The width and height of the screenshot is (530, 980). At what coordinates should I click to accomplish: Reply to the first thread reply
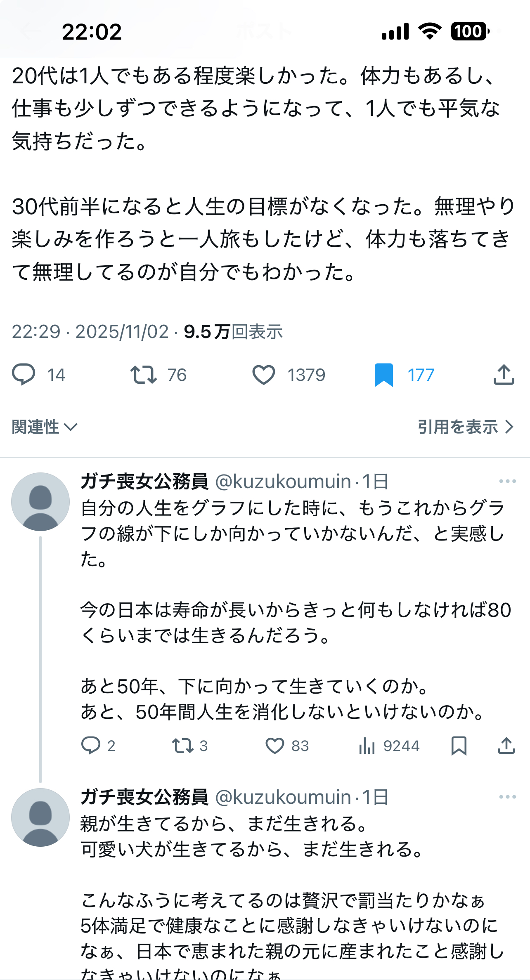tap(91, 746)
